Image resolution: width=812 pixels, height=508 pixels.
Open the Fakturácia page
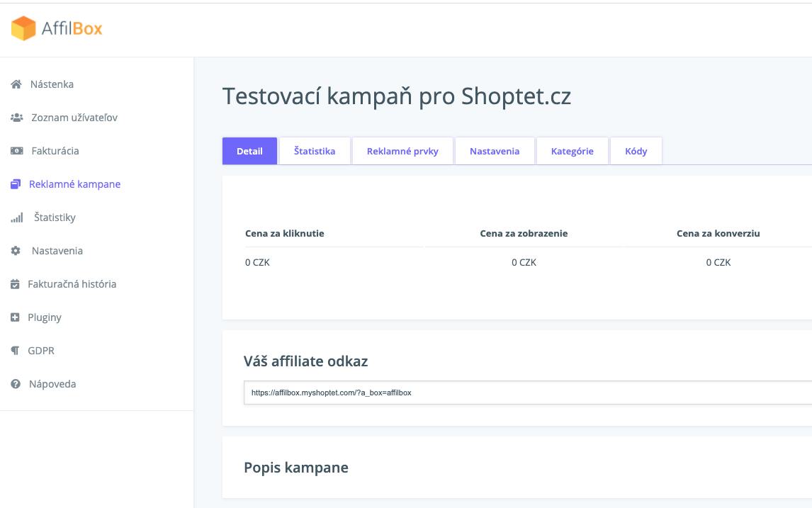[55, 151]
